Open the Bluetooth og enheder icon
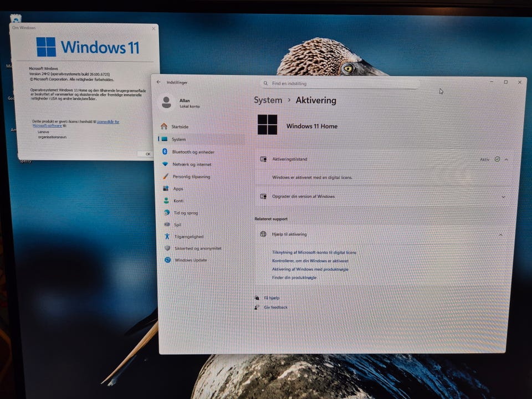The image size is (532, 399). (x=165, y=152)
